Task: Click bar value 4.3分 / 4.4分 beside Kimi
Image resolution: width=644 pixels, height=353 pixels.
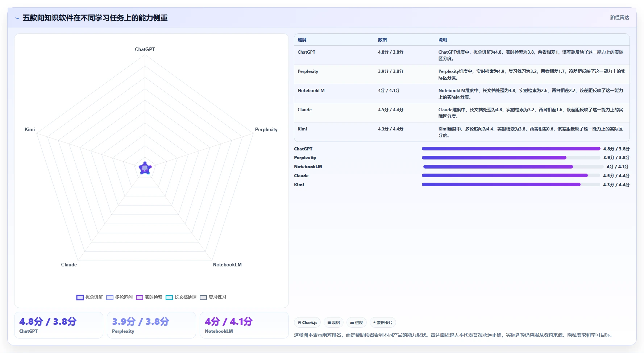Action: pos(616,185)
